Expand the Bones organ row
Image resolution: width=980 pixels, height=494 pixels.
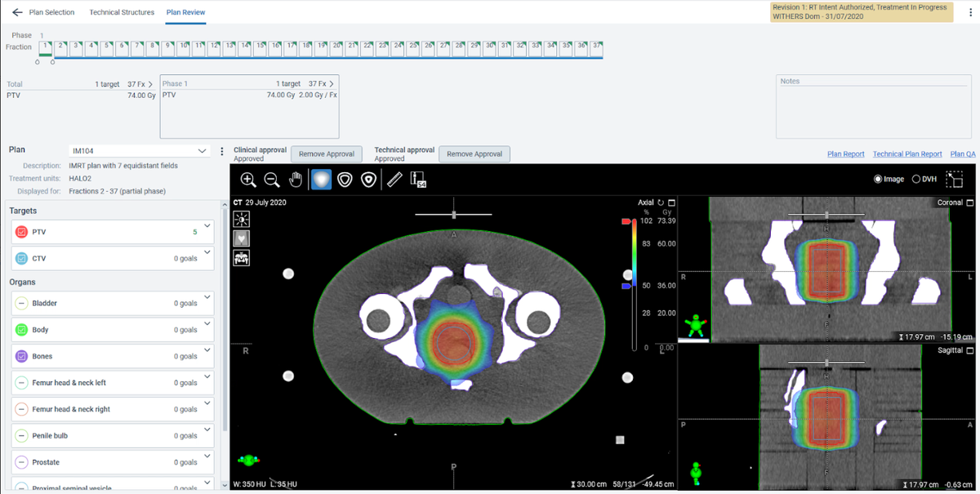207,349
